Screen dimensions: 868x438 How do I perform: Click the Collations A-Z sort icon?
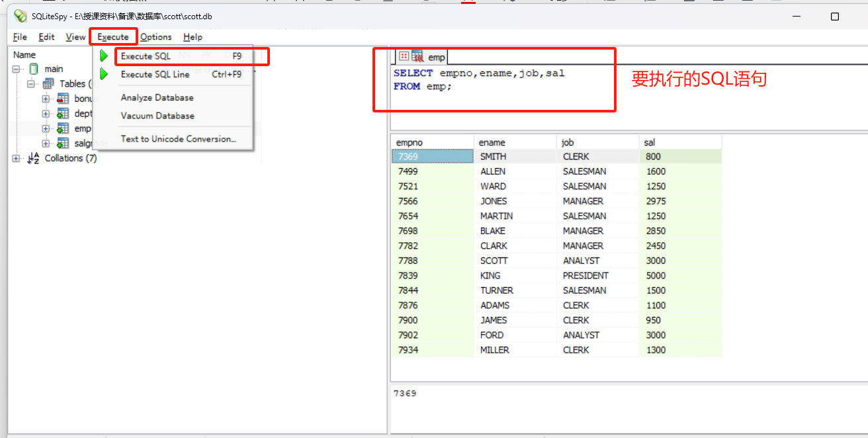point(32,157)
